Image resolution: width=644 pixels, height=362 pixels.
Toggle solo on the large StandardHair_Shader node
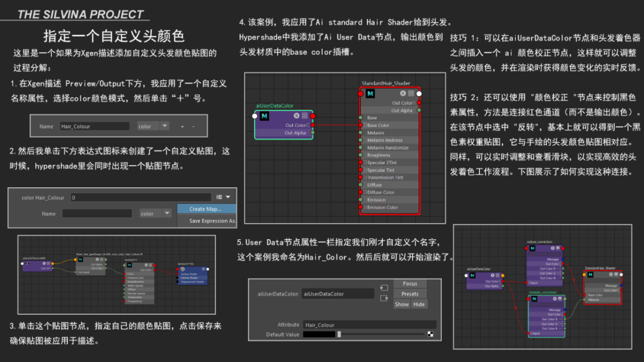coord(403,93)
